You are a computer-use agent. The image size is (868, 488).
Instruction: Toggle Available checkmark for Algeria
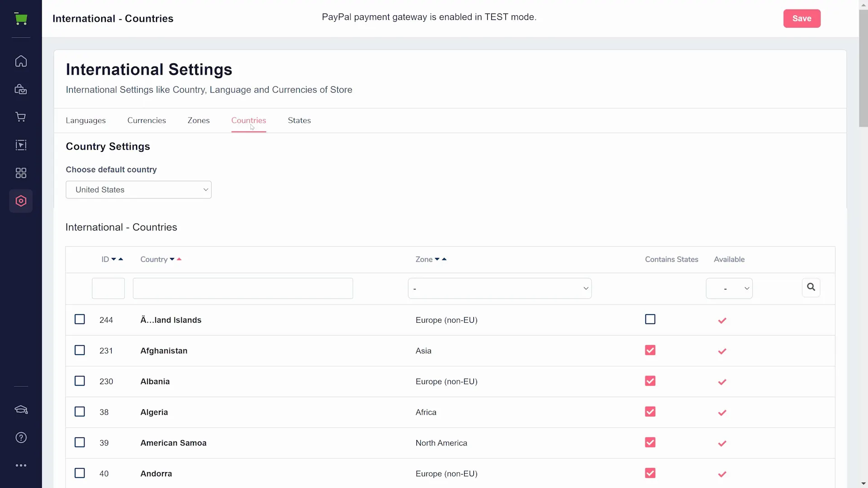click(x=722, y=413)
